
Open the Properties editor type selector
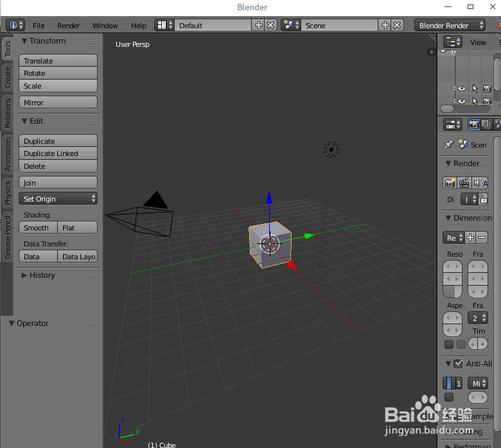pyautogui.click(x=453, y=125)
